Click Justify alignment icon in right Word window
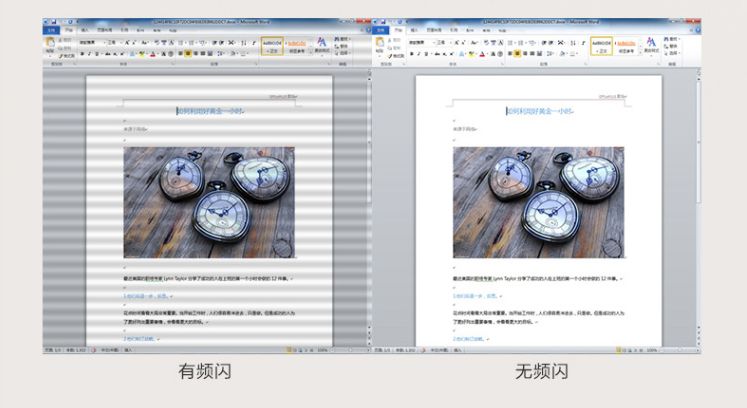Screen dimensions: 747x408 point(532,53)
